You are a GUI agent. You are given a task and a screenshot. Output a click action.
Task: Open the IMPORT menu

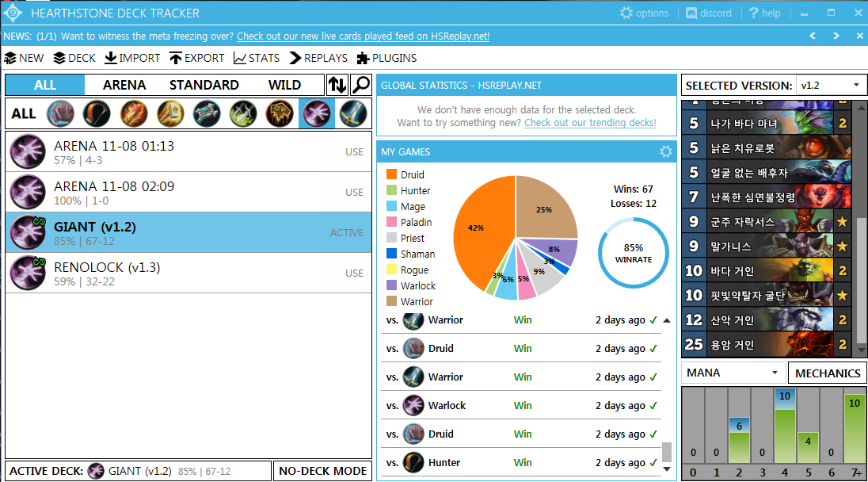tap(132, 58)
